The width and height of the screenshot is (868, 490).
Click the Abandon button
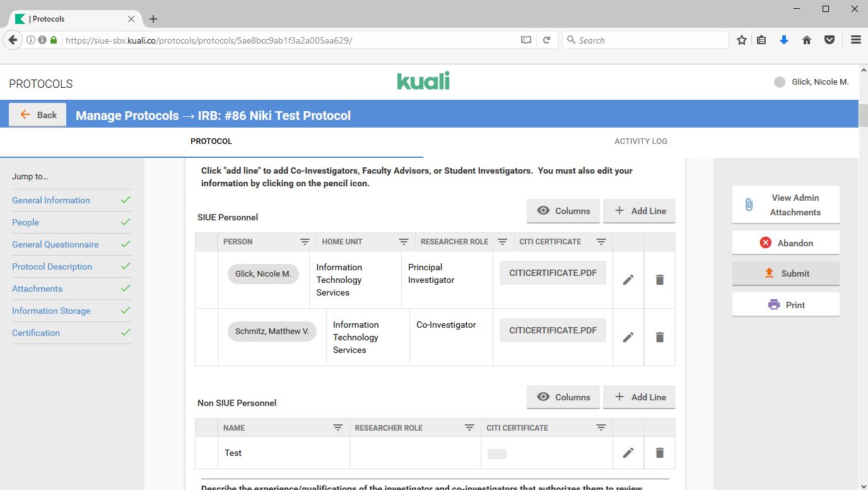(785, 243)
